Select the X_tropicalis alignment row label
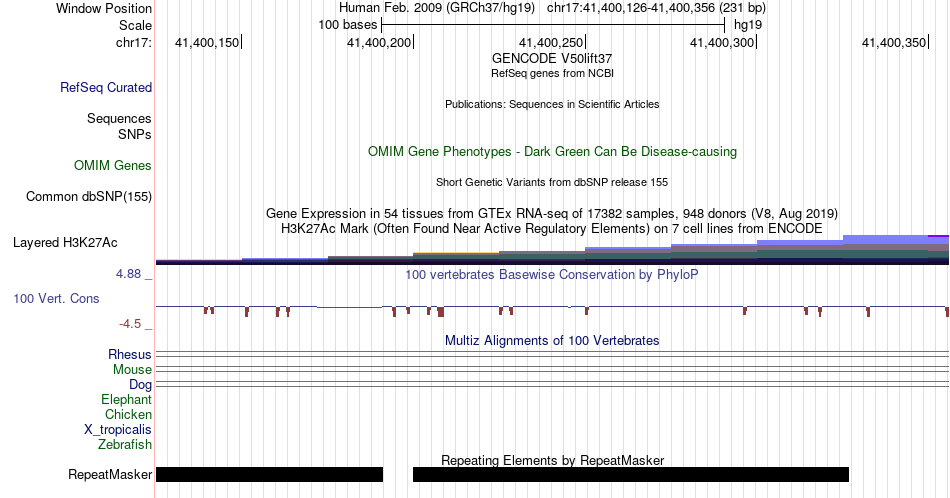The height and width of the screenshot is (498, 950). 118,430
